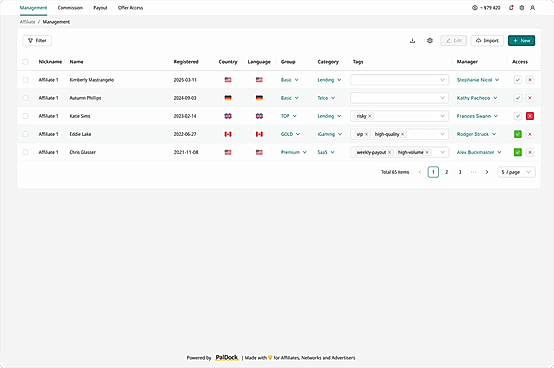Select the Autumn Phillips row checkbox
554x368 pixels.
pyautogui.click(x=25, y=98)
